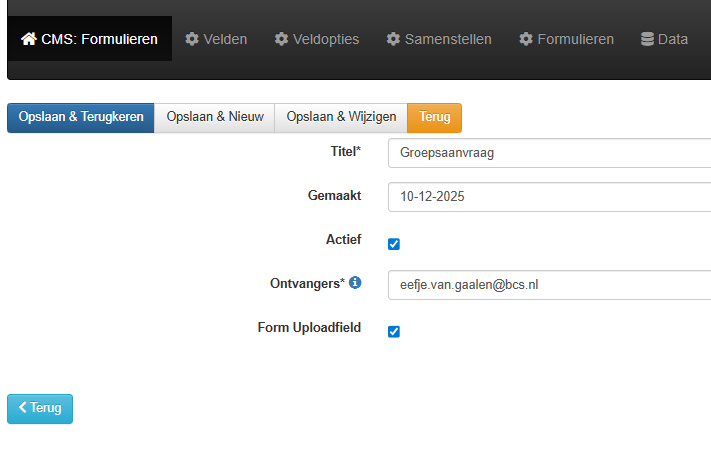The width and height of the screenshot is (711, 462).
Task: Focus the Titel field containing Groepsaanvraag
Action: (548, 154)
